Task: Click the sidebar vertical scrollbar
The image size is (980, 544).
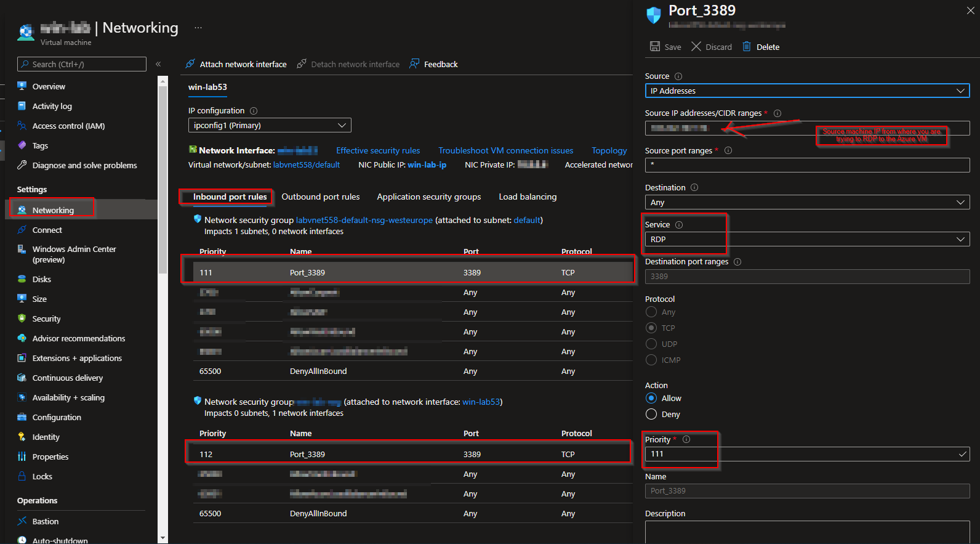Action: (x=163, y=179)
